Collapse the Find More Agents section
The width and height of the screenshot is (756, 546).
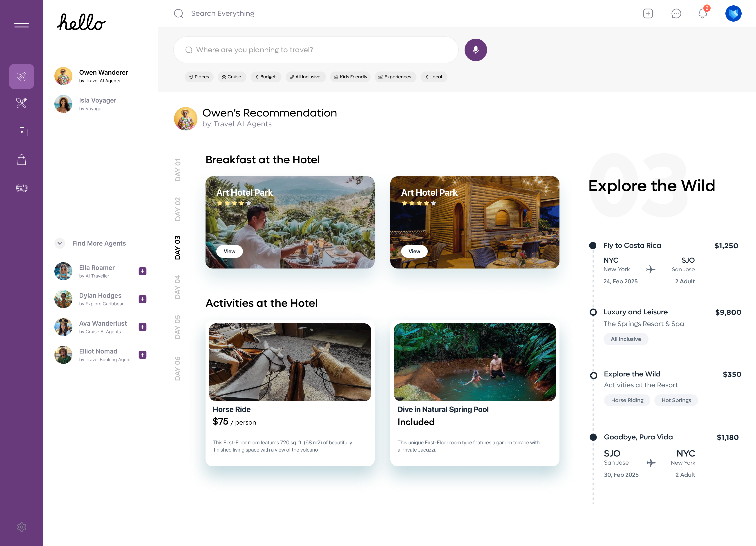60,243
